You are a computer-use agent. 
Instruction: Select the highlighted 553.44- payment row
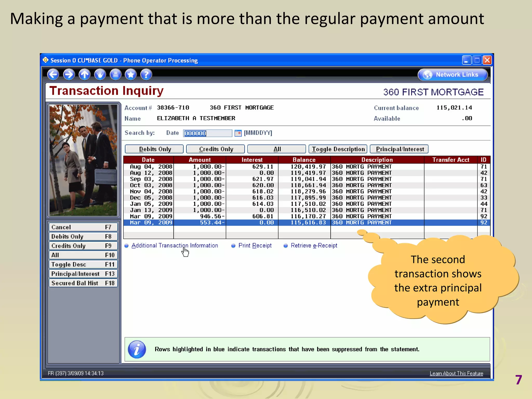[x=307, y=223]
